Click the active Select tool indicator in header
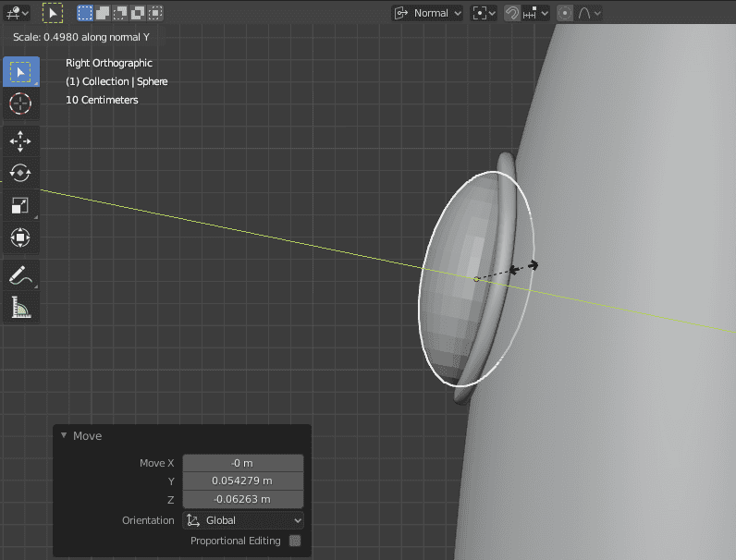This screenshot has width=736, height=560. 53,13
